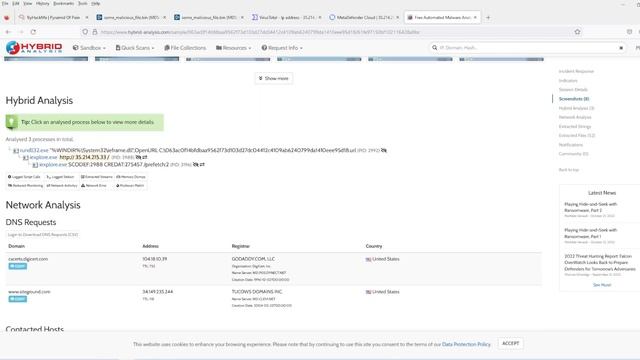Click the 104.18.10.39 address cell

point(155,259)
